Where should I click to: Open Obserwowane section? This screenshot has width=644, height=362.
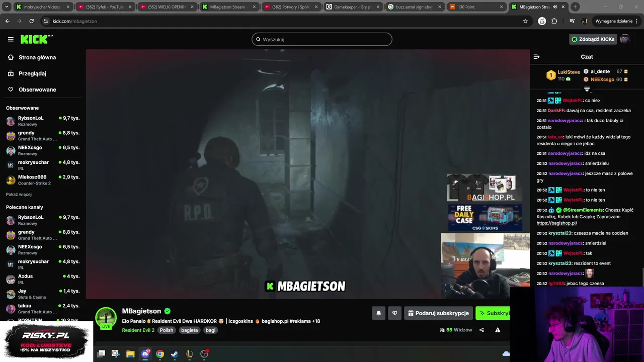pyautogui.click(x=37, y=89)
